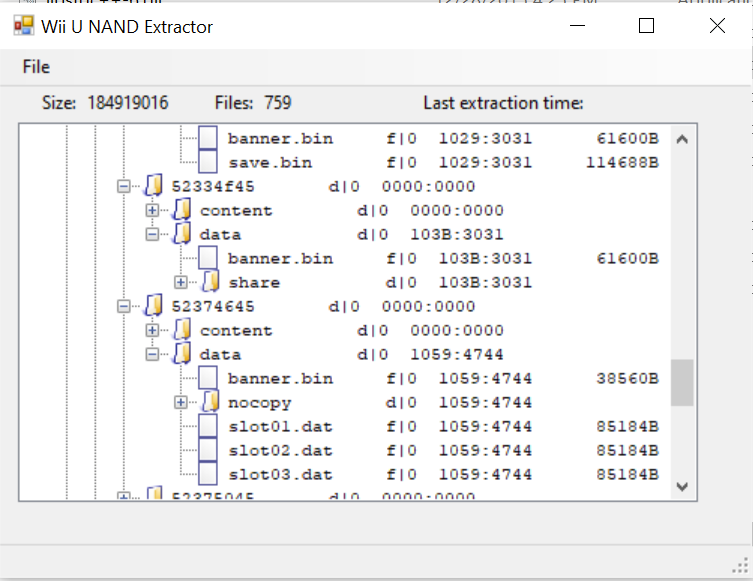Screen dimensions: 753x581
Task: Expand content folder under 52334f45
Action: (152, 210)
